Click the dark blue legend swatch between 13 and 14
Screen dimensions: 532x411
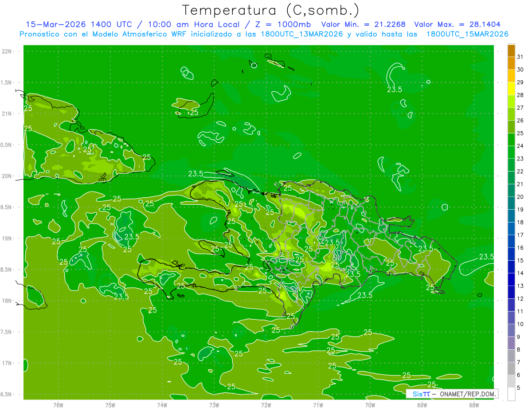511,279
